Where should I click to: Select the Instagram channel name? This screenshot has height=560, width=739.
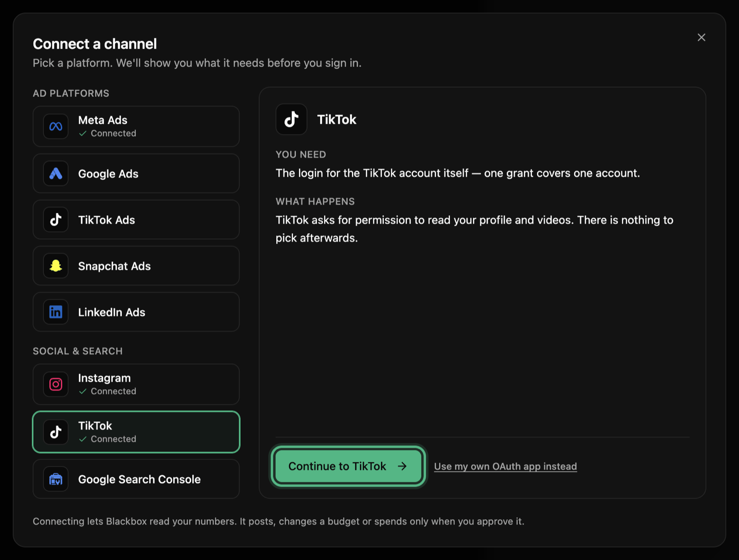[x=104, y=378]
